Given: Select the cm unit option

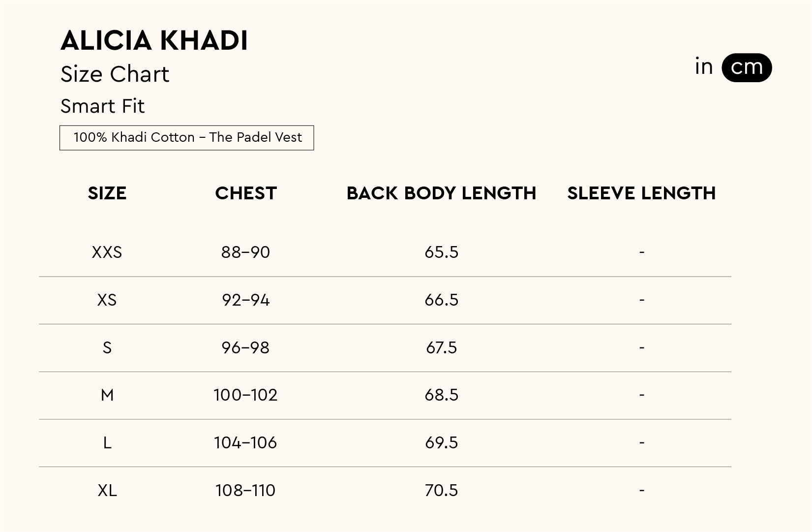Looking at the screenshot, I should 746,67.
